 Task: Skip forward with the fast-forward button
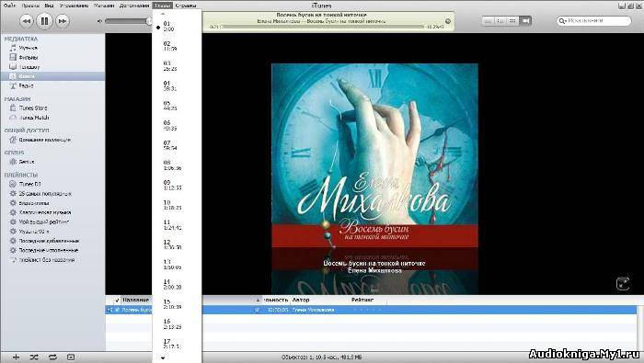pyautogui.click(x=62, y=21)
